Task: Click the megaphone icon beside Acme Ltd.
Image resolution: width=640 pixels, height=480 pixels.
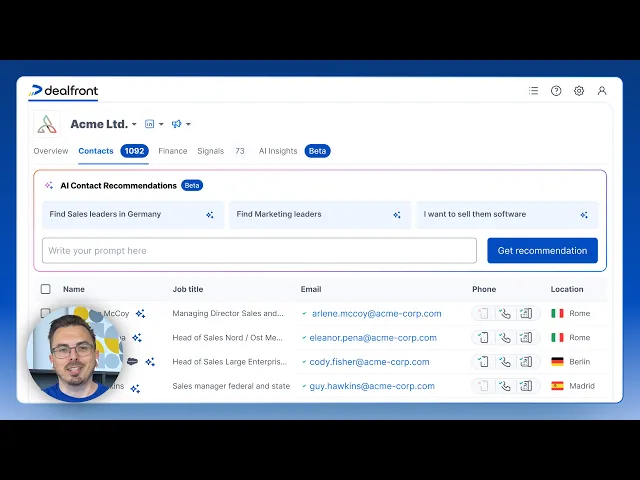Action: pyautogui.click(x=176, y=124)
